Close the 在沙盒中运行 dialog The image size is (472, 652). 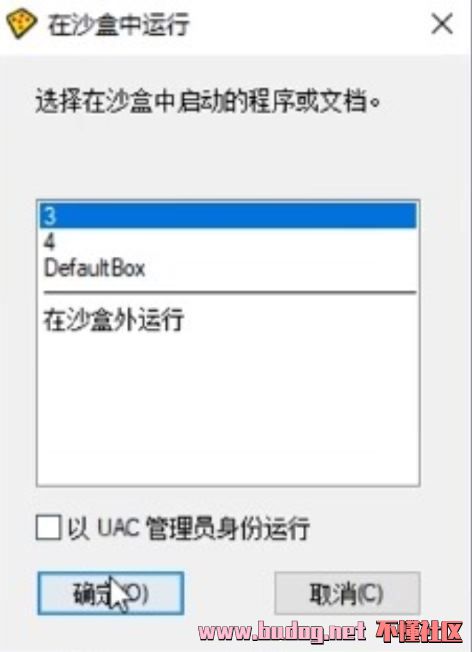point(442,24)
